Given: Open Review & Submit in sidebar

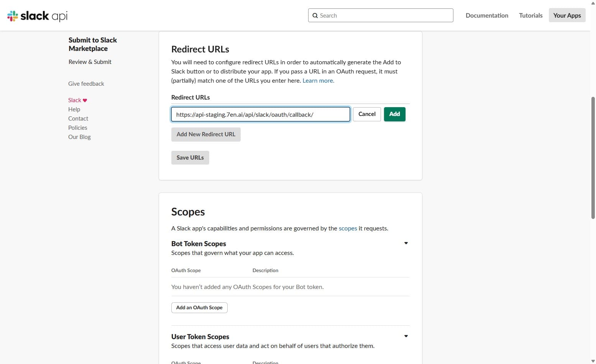Looking at the screenshot, I should pyautogui.click(x=90, y=62).
